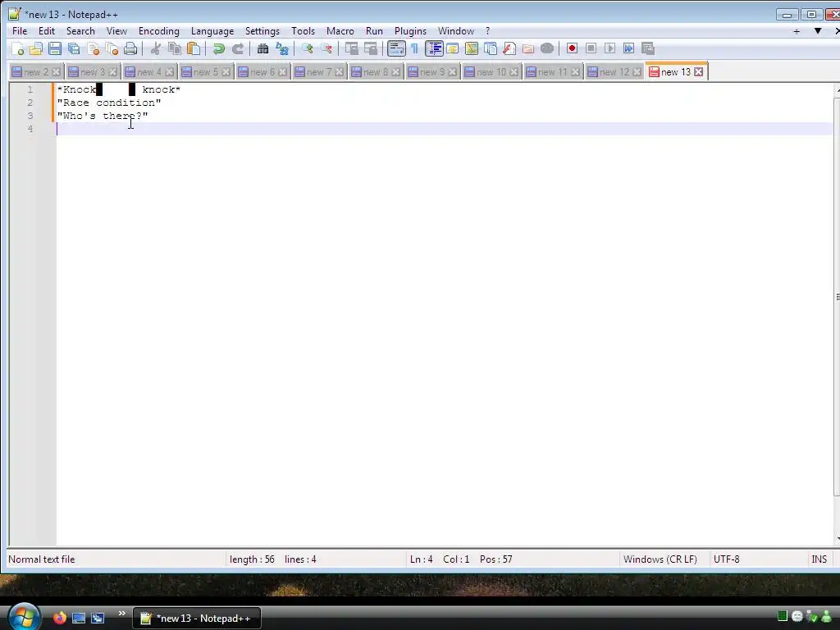840x630 pixels.
Task: Close the new 10 tab
Action: 514,72
